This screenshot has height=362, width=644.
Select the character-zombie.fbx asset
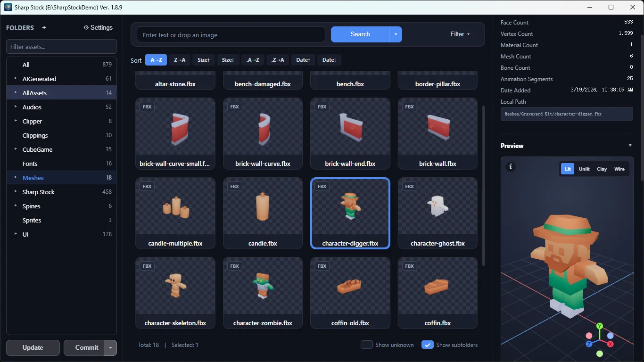pos(263,293)
